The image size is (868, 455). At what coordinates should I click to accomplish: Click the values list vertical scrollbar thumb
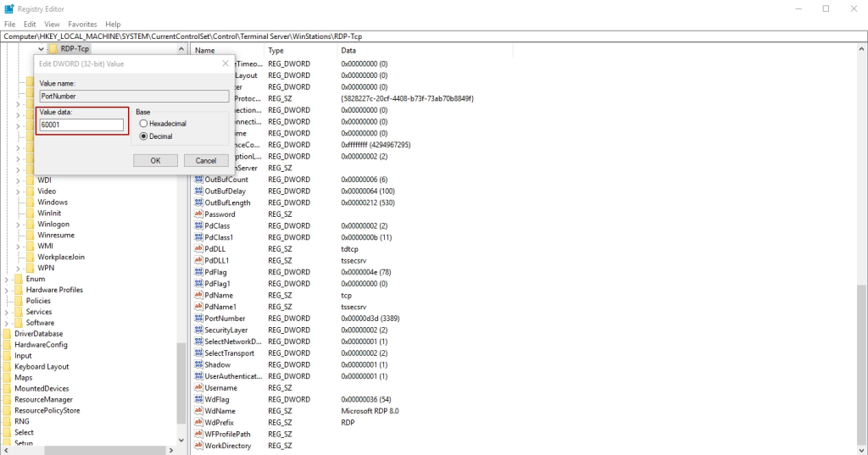(861, 365)
